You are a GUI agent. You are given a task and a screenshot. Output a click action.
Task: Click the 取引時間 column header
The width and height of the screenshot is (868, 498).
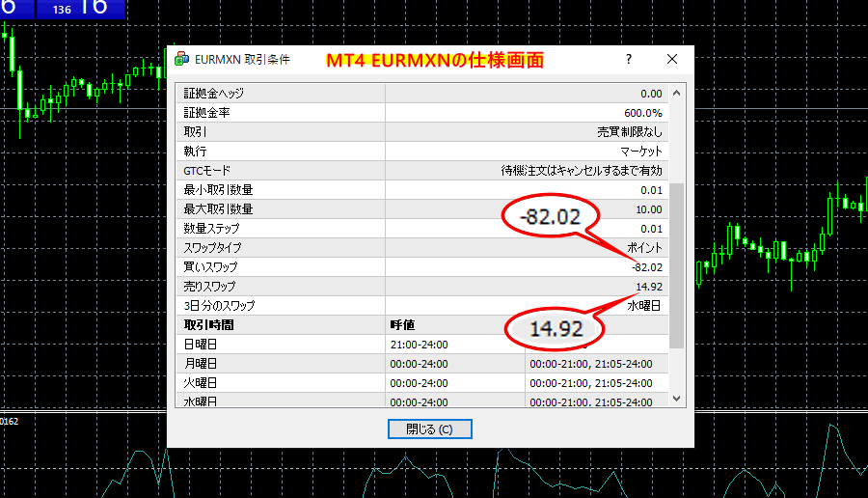208,325
